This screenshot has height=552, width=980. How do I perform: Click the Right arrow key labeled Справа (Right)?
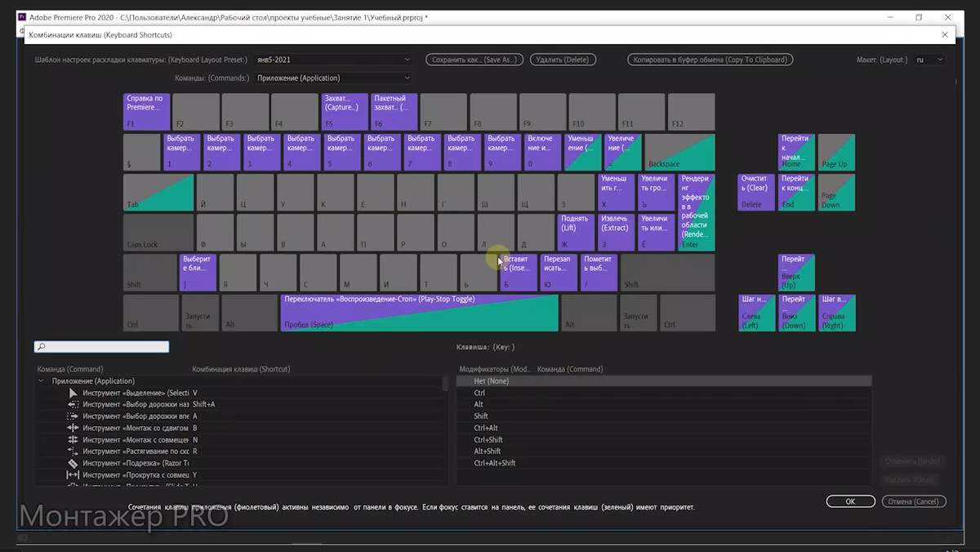(836, 313)
